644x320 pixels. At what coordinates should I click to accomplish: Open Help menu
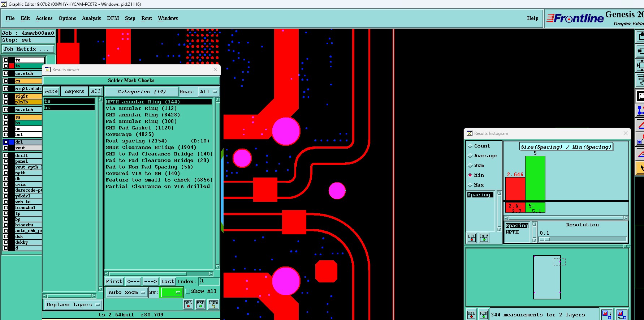tap(532, 18)
